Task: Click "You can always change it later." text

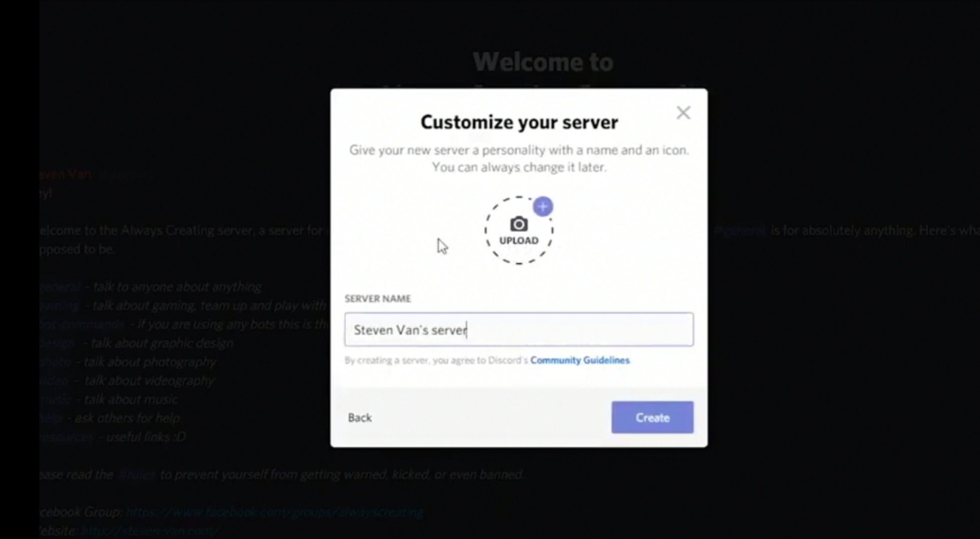Action: pos(519,167)
